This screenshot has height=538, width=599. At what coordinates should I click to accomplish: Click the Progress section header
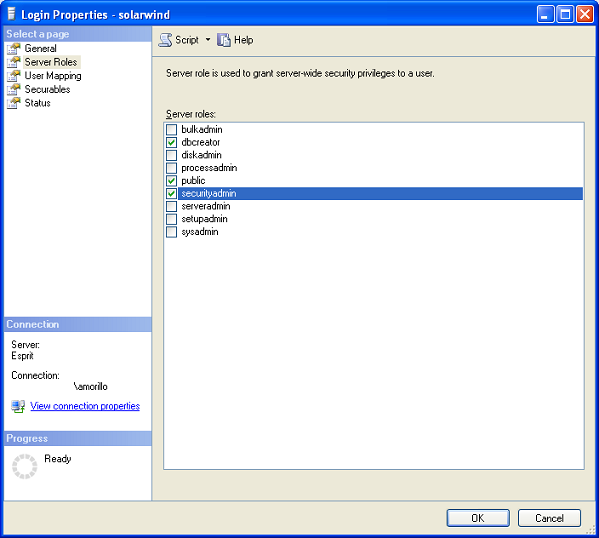coord(78,438)
